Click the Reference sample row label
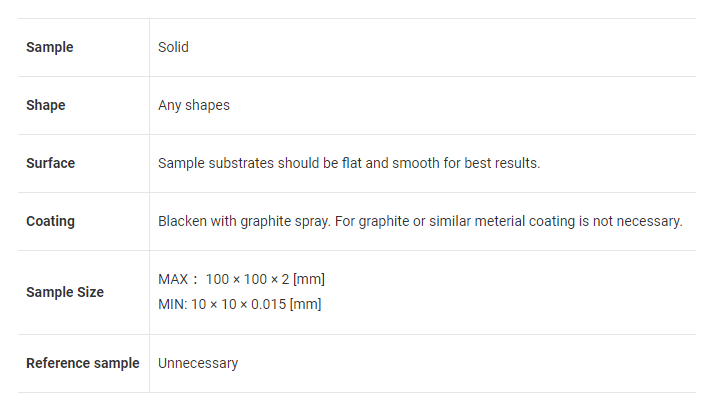 coord(83,363)
